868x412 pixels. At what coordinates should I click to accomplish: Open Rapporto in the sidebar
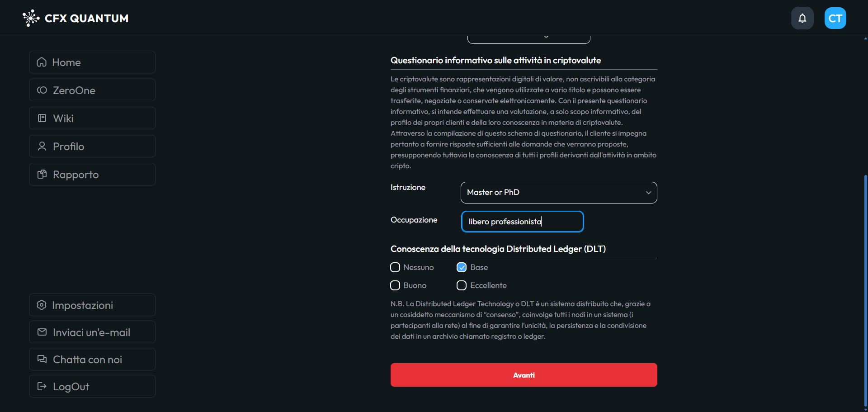click(92, 174)
